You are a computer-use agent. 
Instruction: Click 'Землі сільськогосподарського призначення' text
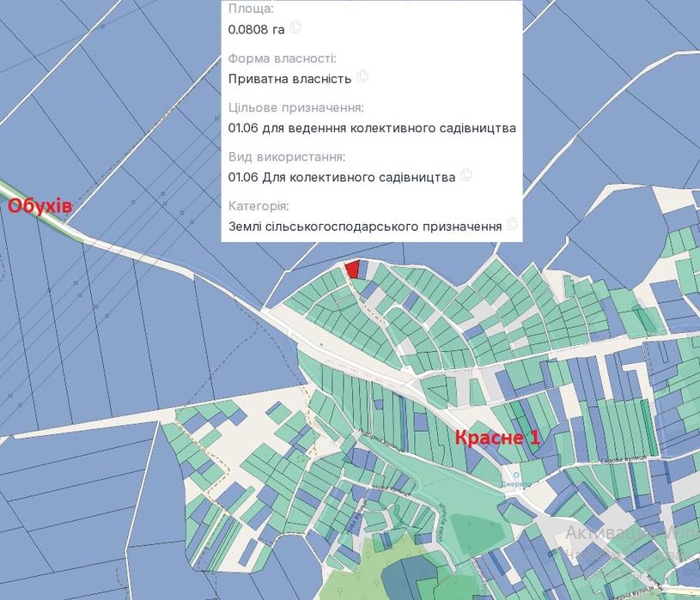click(x=365, y=227)
